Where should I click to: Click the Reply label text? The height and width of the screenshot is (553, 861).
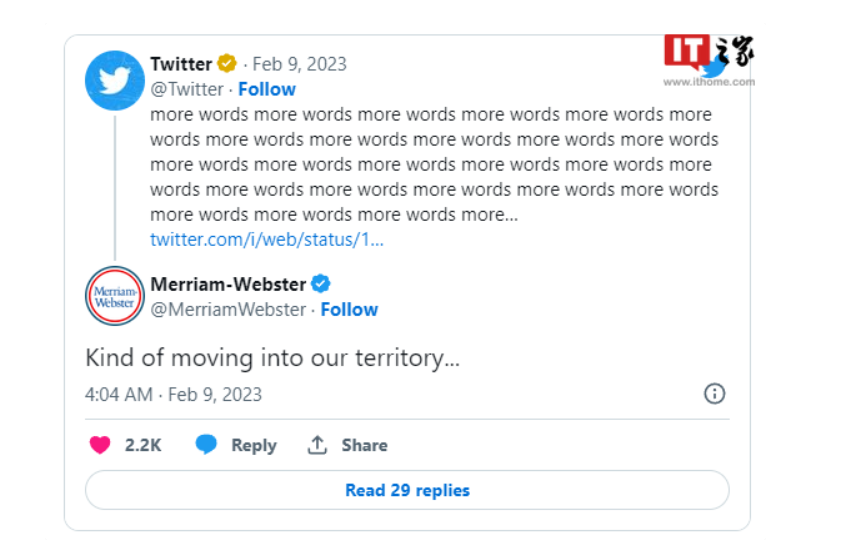point(254,445)
